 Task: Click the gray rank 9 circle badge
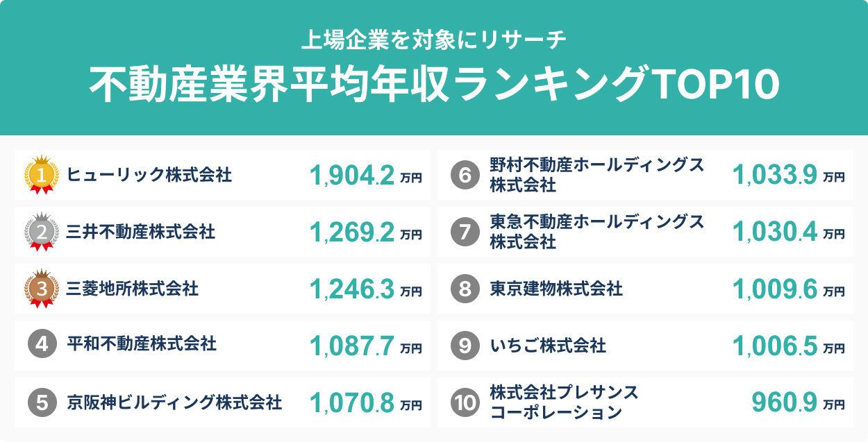click(x=465, y=346)
